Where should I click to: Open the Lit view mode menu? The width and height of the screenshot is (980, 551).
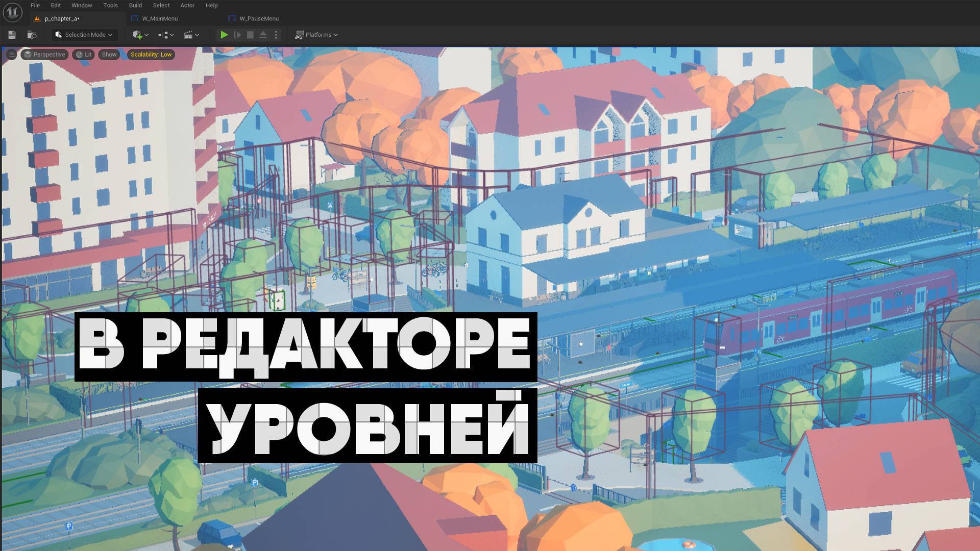(84, 55)
